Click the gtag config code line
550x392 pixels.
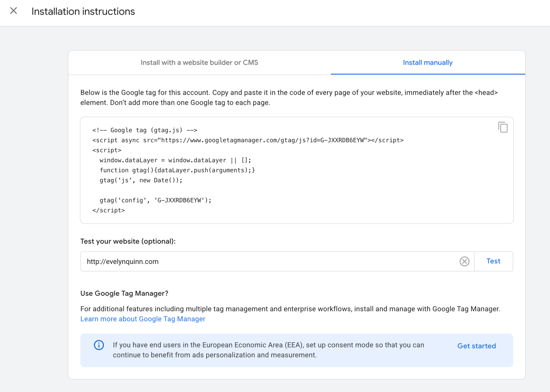click(155, 200)
